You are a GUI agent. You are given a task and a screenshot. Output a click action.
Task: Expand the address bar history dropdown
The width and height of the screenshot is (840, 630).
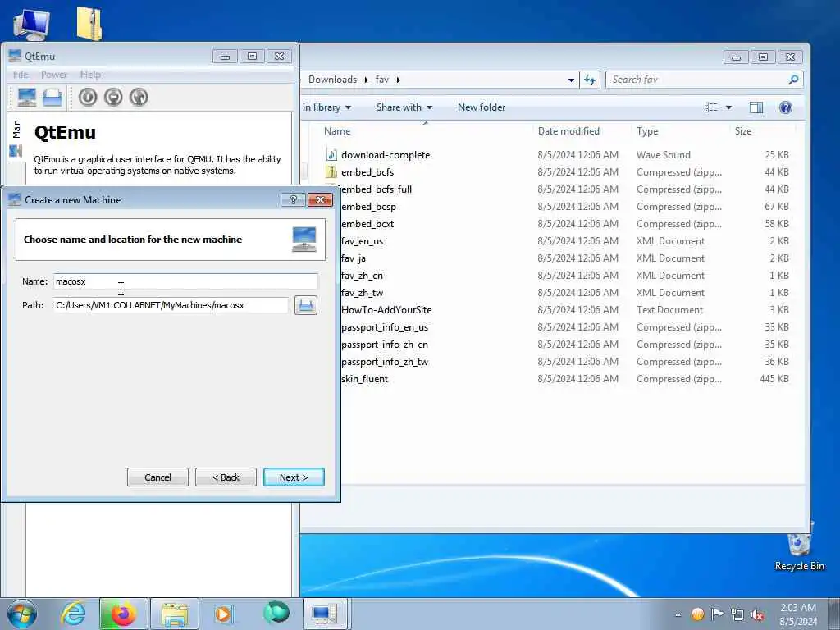(571, 80)
